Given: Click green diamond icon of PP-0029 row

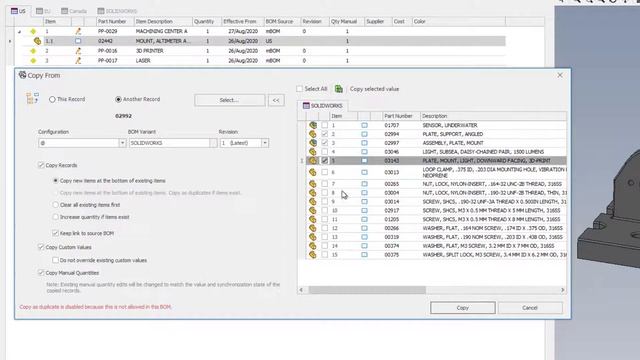Looking at the screenshot, I should point(33,31).
